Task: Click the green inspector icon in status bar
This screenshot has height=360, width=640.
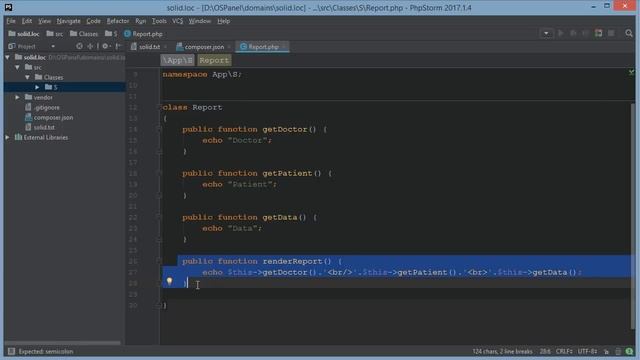Action: coord(629,351)
